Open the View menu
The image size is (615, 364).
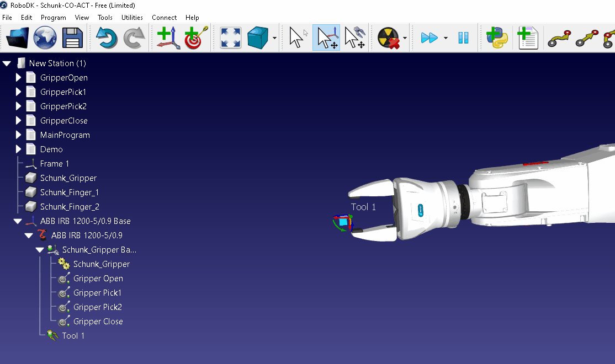pos(82,18)
